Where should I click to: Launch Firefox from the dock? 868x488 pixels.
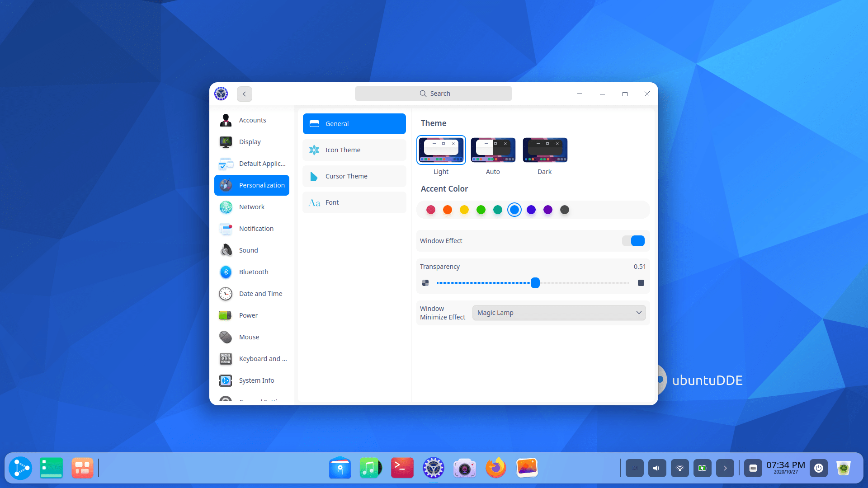(x=496, y=468)
